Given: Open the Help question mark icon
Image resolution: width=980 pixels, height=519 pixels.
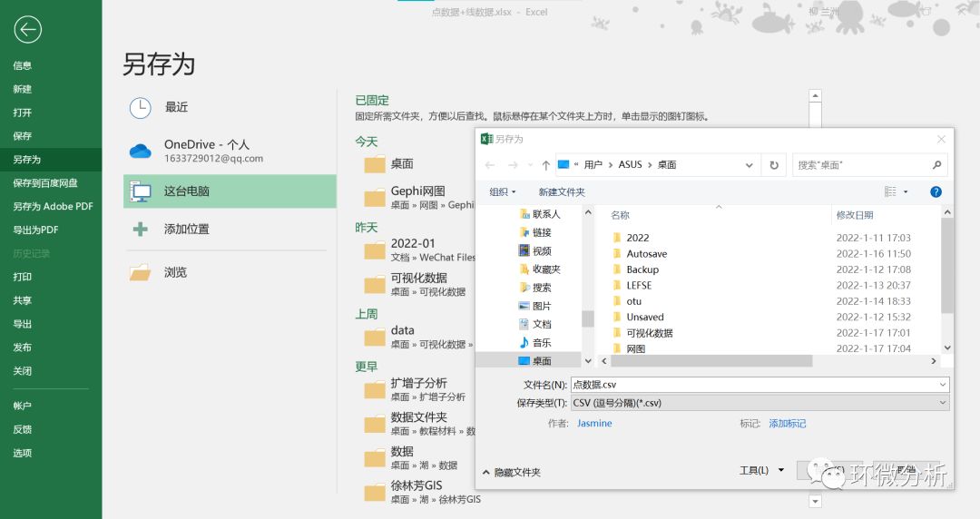Looking at the screenshot, I should (x=936, y=192).
